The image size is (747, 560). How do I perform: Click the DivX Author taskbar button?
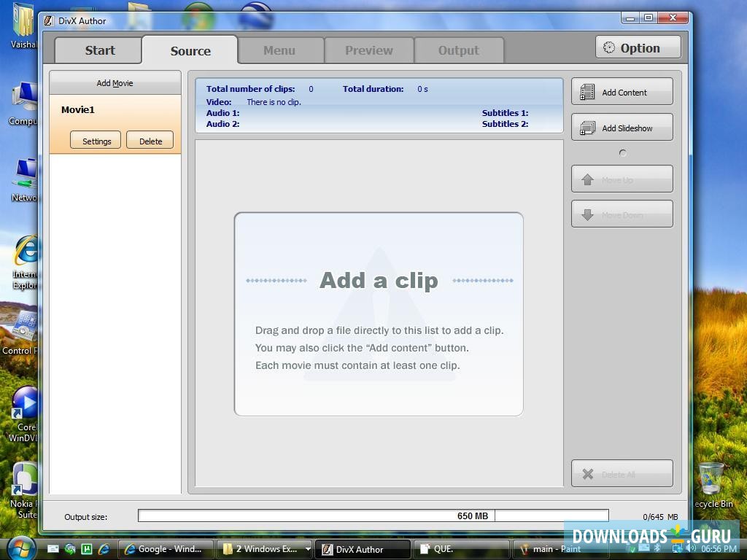coord(363,549)
